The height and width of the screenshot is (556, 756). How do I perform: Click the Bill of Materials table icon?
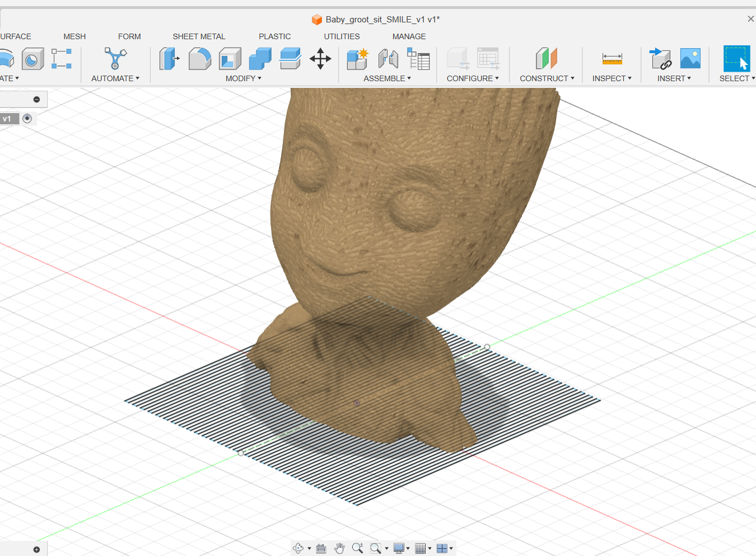tap(418, 59)
